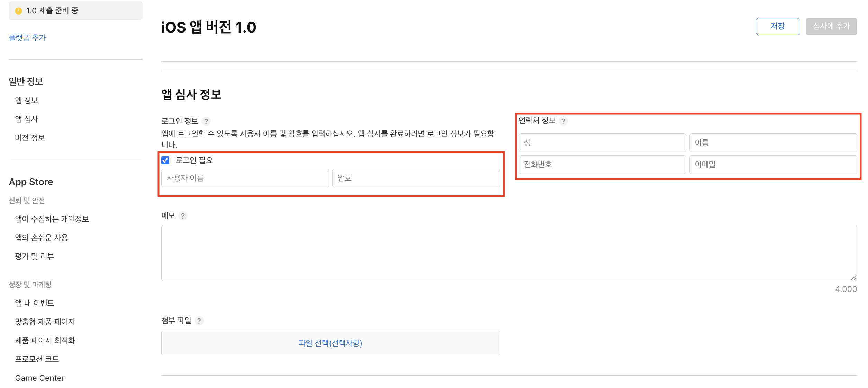This screenshot has width=868, height=388.
Task: Open the 로그인 정보 help icon
Action: tap(206, 121)
